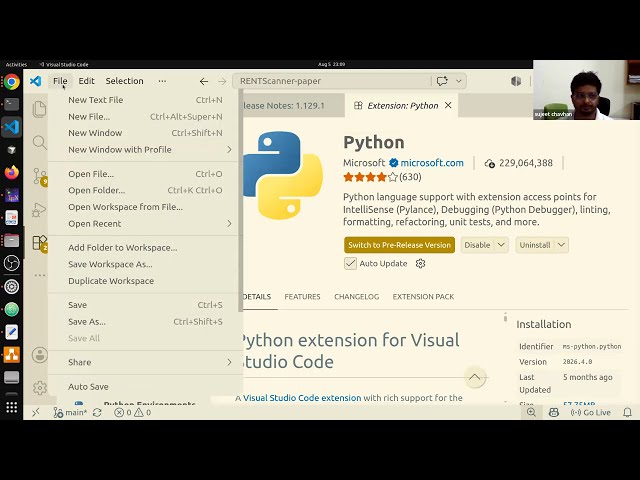Switch to the EXTENSION PACK tab

point(423,297)
